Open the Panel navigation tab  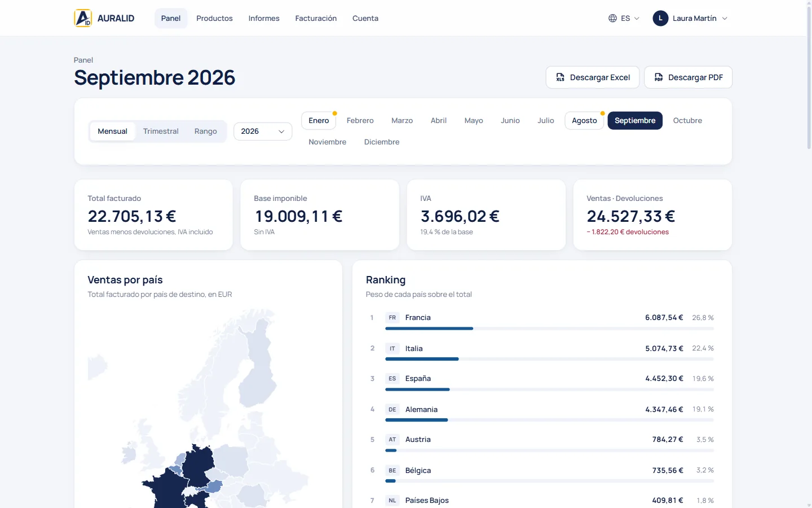[x=171, y=18]
